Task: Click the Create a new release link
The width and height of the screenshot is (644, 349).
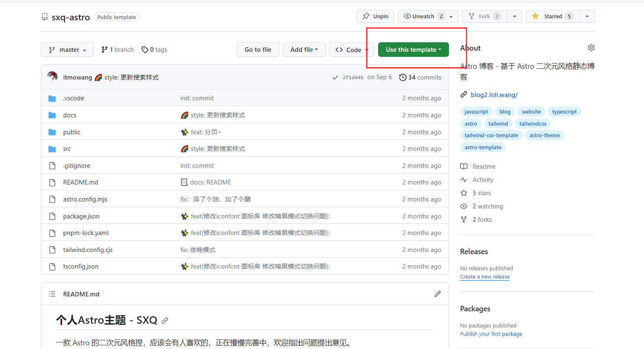Action: (x=485, y=277)
